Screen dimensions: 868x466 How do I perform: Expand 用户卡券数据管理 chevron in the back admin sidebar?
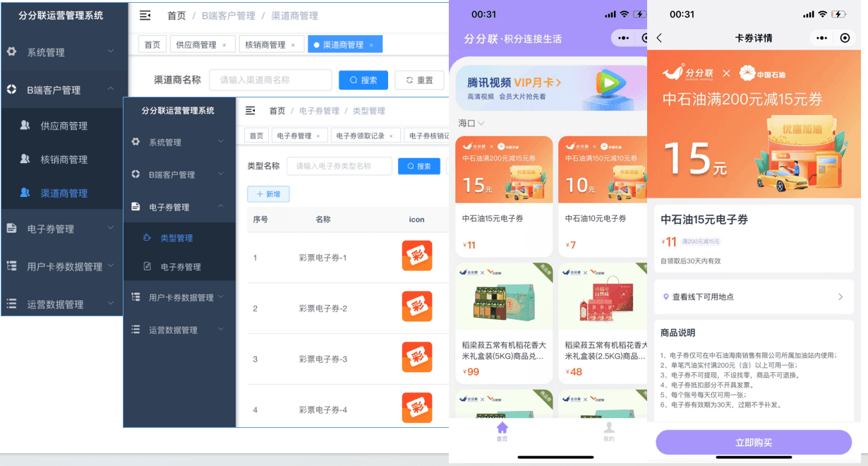(x=111, y=266)
